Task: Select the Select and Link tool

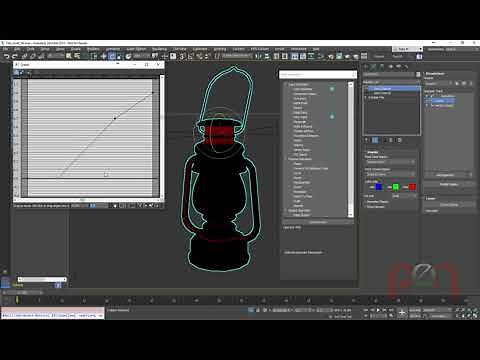Action: coord(24,56)
